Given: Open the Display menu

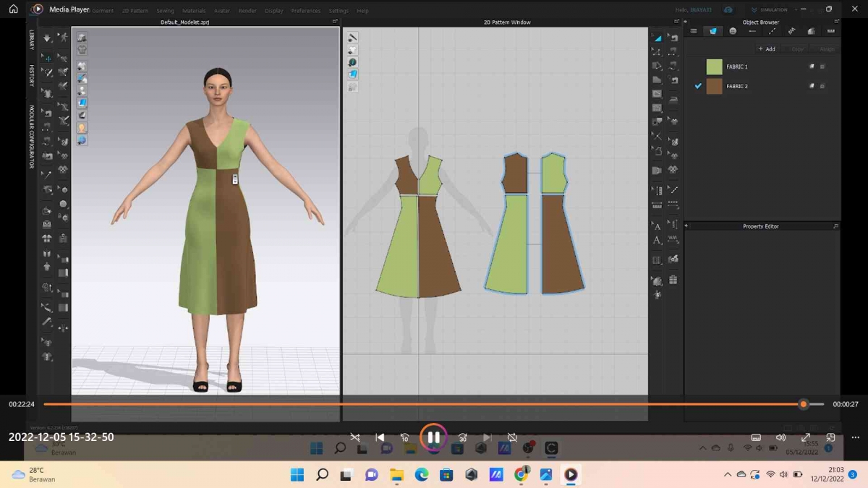Looking at the screenshot, I should (274, 11).
